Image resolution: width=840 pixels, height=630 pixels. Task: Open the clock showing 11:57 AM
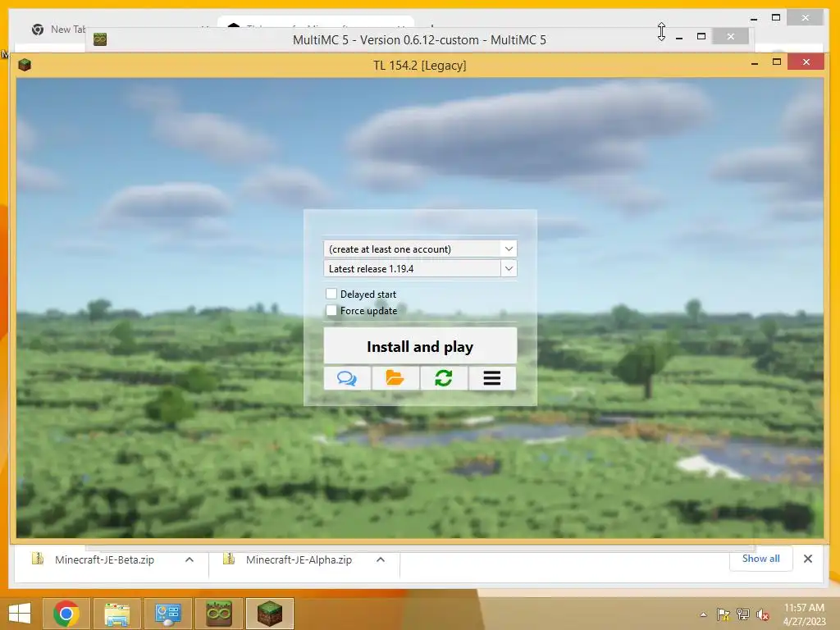[804, 614]
